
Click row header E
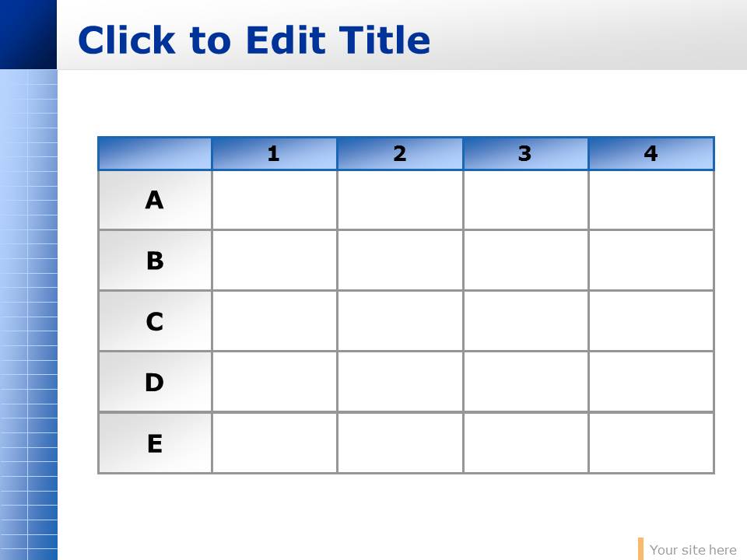(x=155, y=443)
